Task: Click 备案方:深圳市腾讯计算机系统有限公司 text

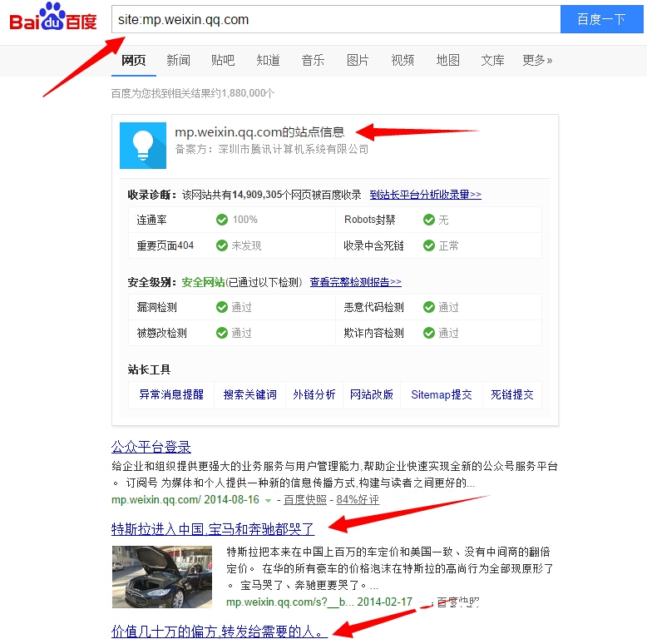Action: point(272,150)
